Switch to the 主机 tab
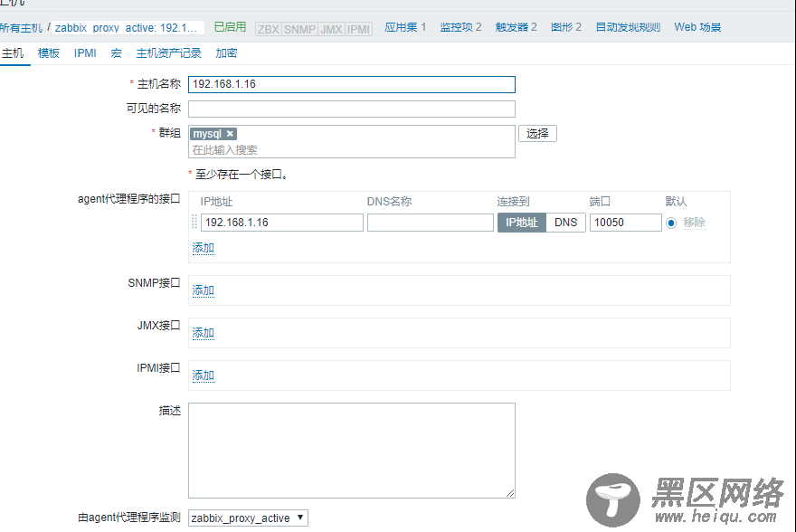Image resolution: width=796 pixels, height=532 pixels. click(x=13, y=53)
